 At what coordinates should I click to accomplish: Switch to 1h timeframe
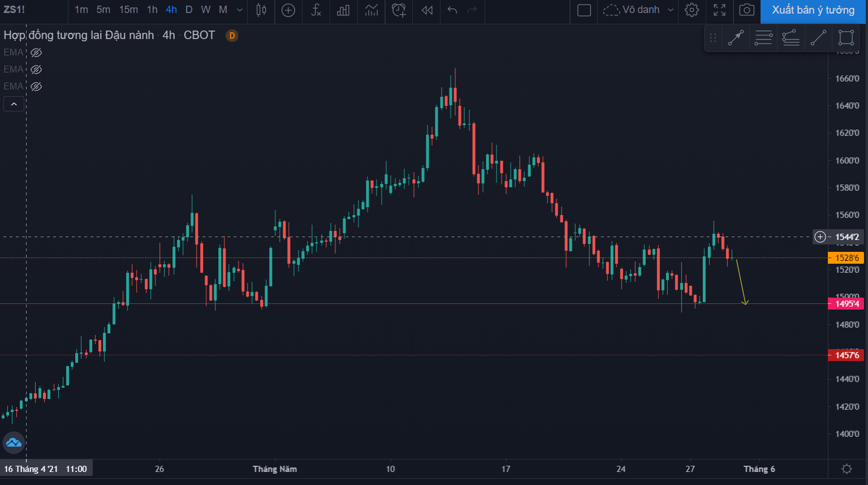click(x=152, y=10)
